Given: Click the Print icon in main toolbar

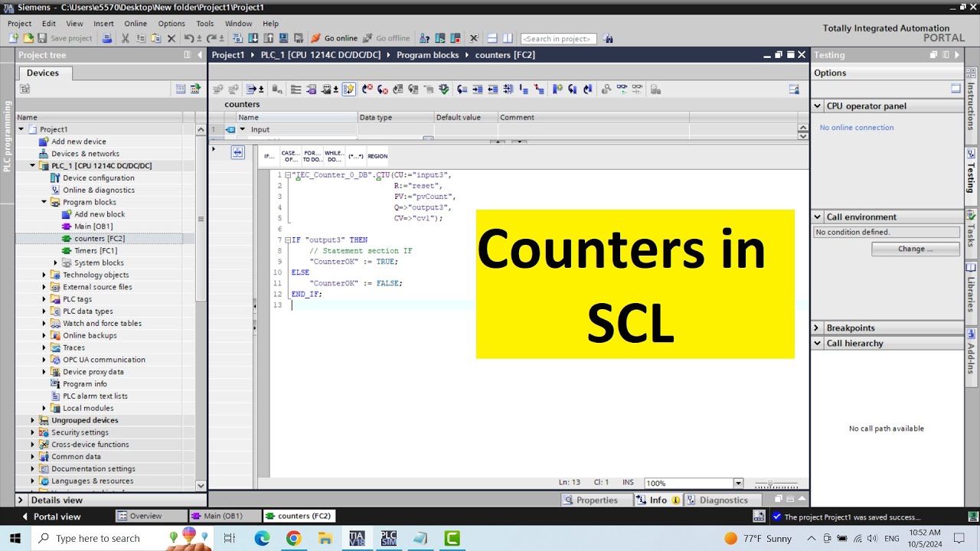Looking at the screenshot, I should pyautogui.click(x=107, y=38).
